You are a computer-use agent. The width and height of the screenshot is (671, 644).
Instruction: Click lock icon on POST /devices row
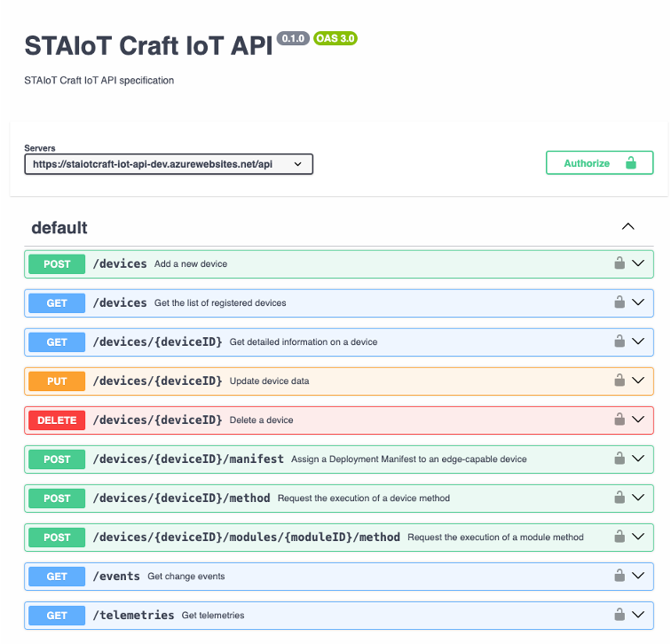coord(620,263)
